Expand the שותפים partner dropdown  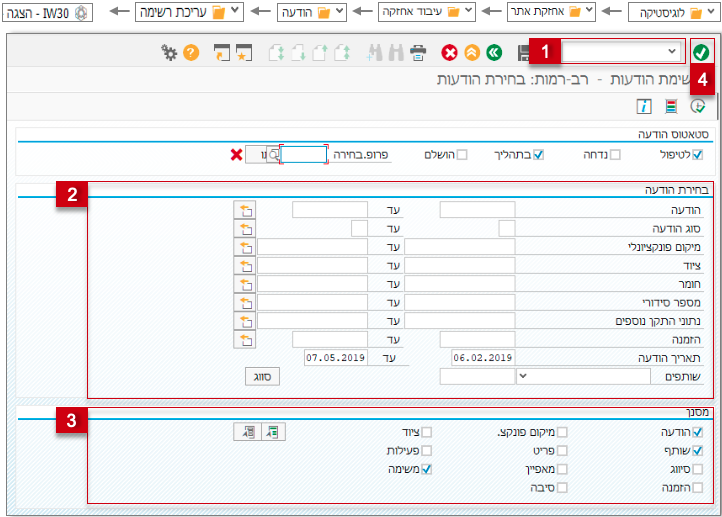click(523, 376)
